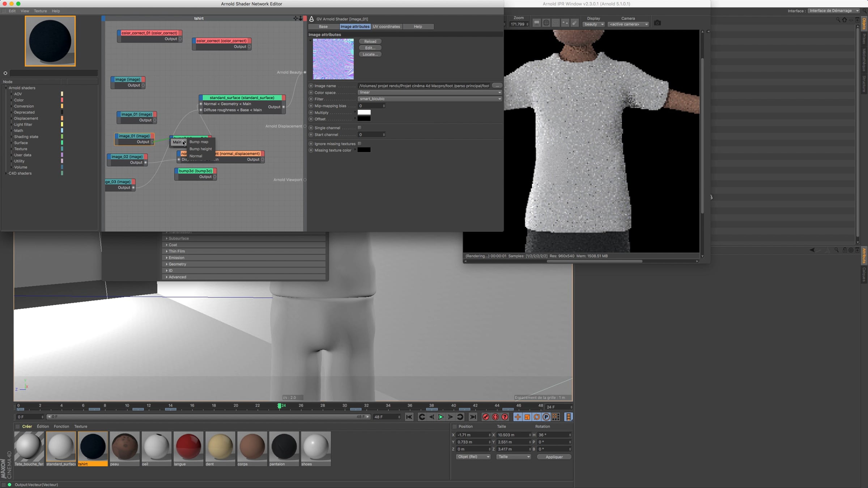868x488 pixels.
Task: Click the IPR A/B comparison icon
Action: 565,23
